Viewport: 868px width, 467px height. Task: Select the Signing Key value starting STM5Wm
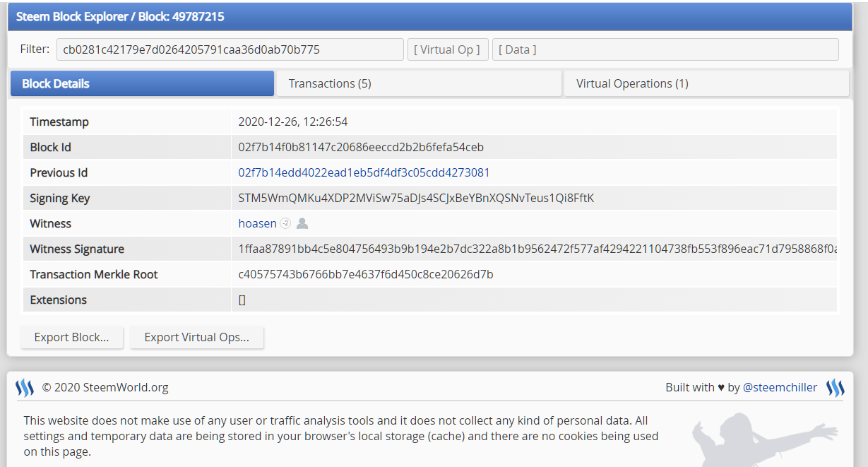tap(416, 199)
